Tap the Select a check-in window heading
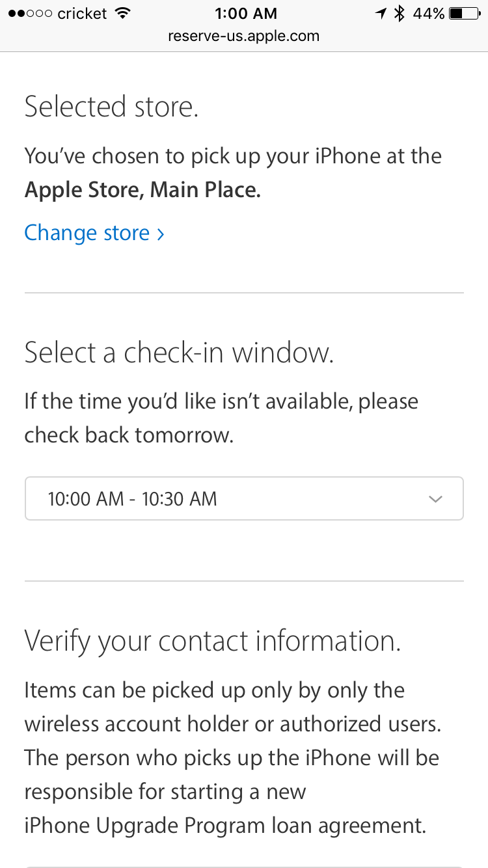Screen dimensions: 488x868 pyautogui.click(x=179, y=352)
